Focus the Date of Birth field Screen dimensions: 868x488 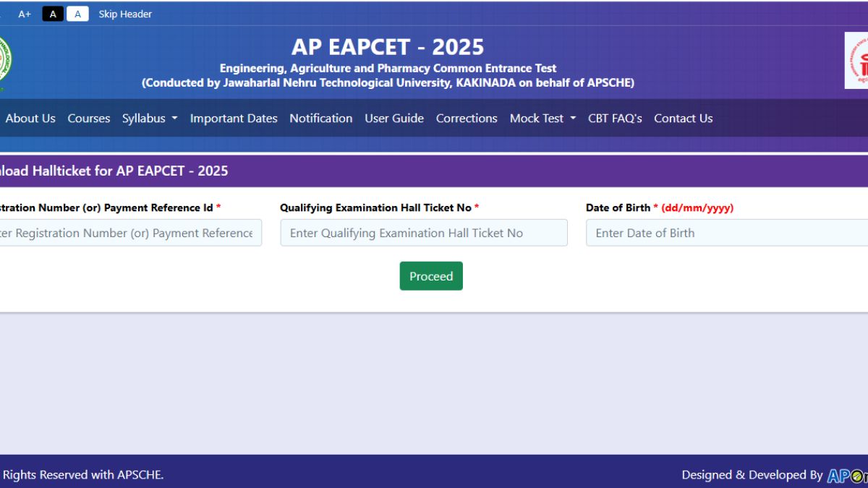coord(727,233)
